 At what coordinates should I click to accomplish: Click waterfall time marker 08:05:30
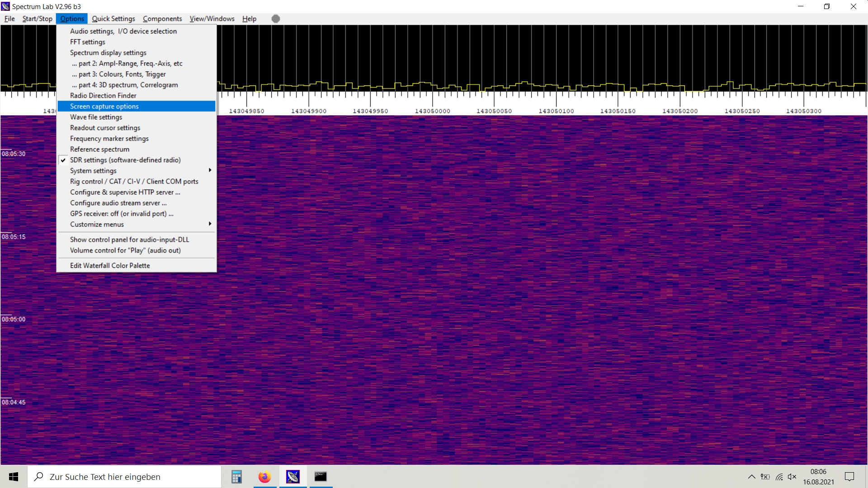pyautogui.click(x=14, y=154)
